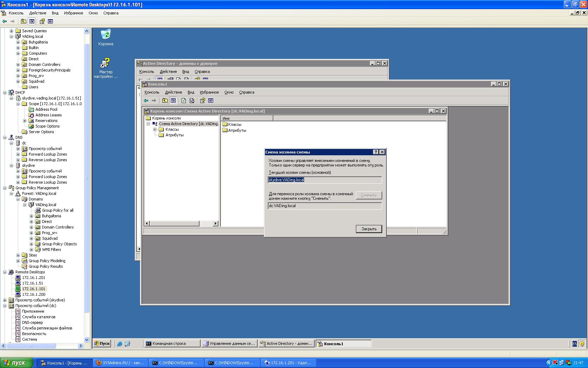Click the пуск Start button on host taskbar
The width and height of the screenshot is (588, 368).
16,363
